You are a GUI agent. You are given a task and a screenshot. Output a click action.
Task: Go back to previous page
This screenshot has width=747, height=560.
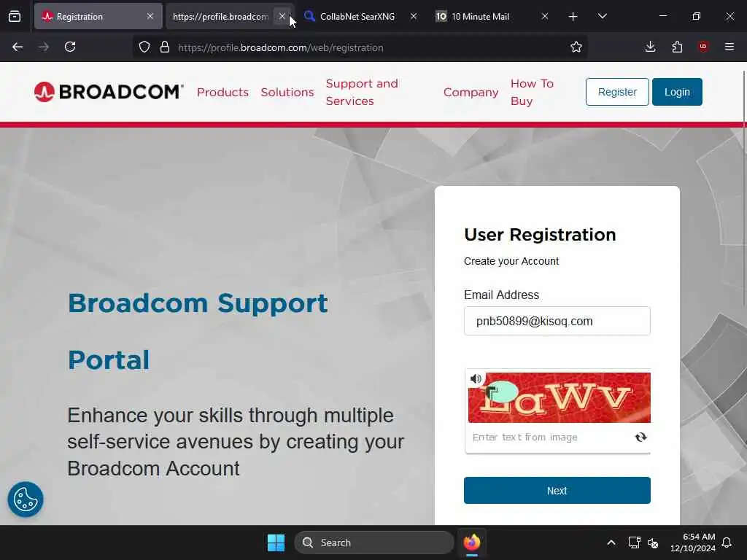(x=18, y=47)
